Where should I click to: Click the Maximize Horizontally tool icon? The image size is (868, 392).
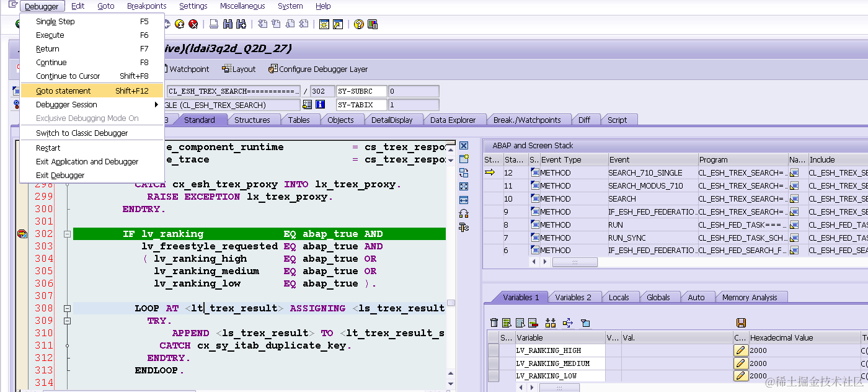point(463,200)
